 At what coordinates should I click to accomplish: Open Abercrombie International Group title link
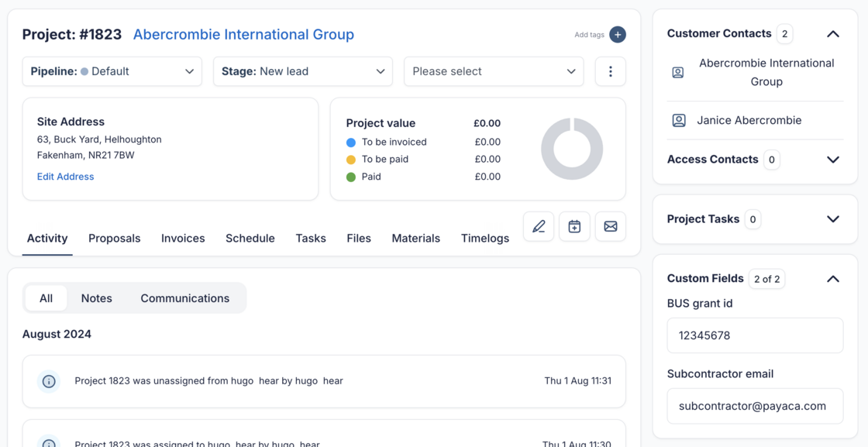pyautogui.click(x=243, y=35)
